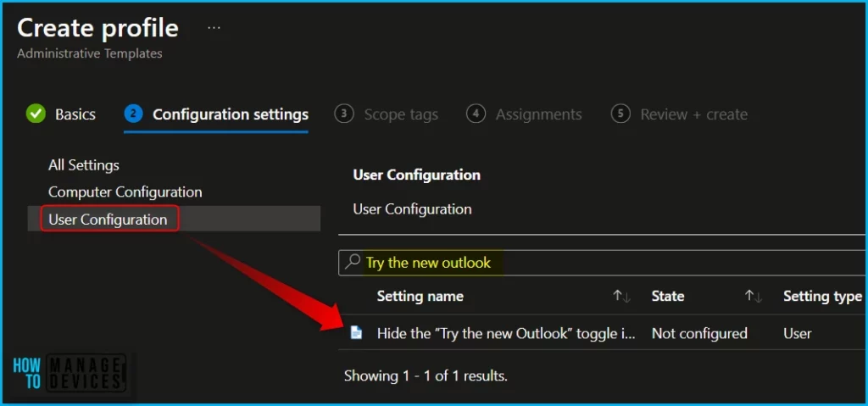Screen dimensions: 868x406
Task: Open the Scope tags step
Action: [x=387, y=114]
